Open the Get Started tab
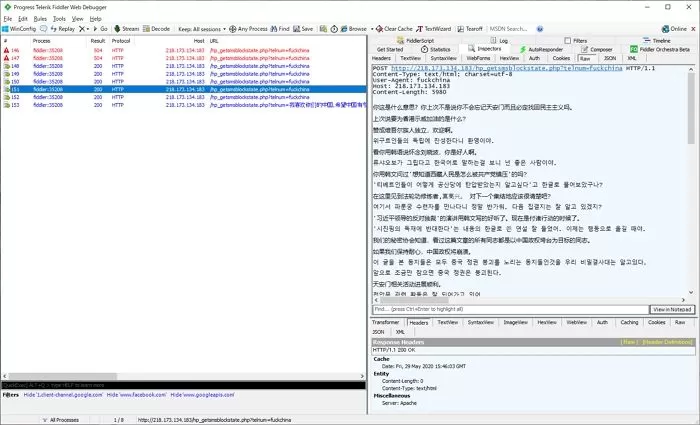 click(x=390, y=49)
